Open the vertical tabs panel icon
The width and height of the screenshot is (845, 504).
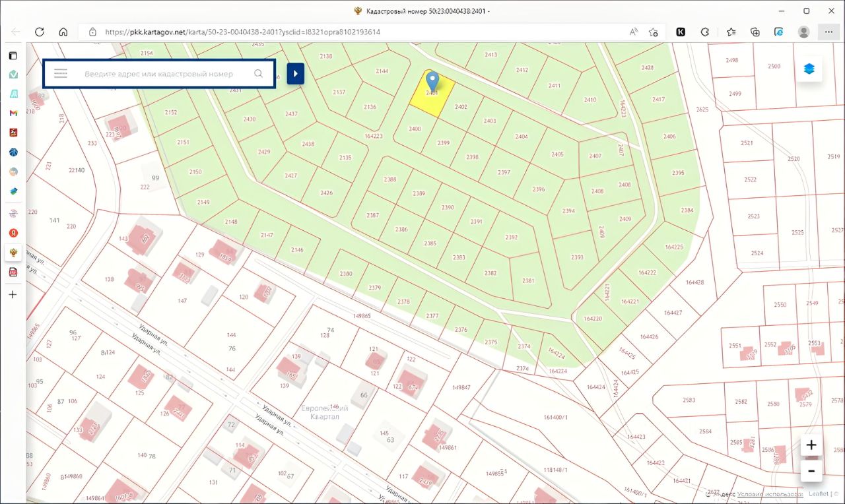[x=13, y=55]
